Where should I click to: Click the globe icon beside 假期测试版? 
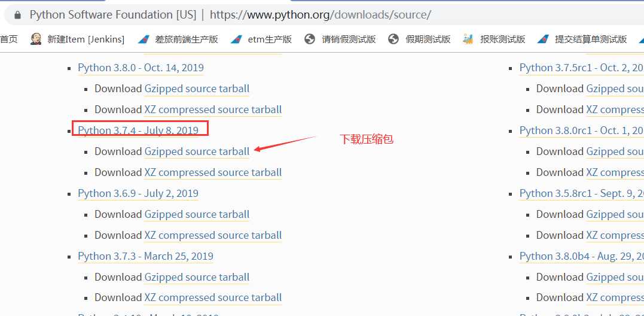[x=393, y=39]
